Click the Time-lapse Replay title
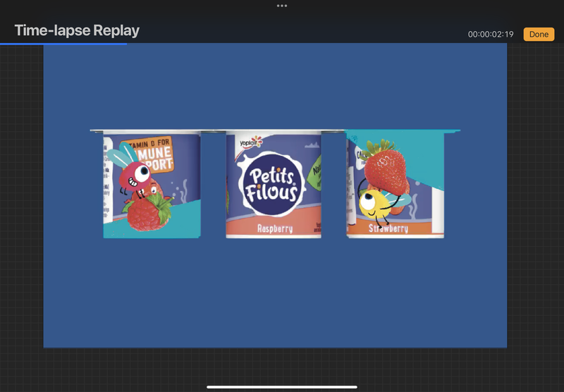 (x=77, y=30)
